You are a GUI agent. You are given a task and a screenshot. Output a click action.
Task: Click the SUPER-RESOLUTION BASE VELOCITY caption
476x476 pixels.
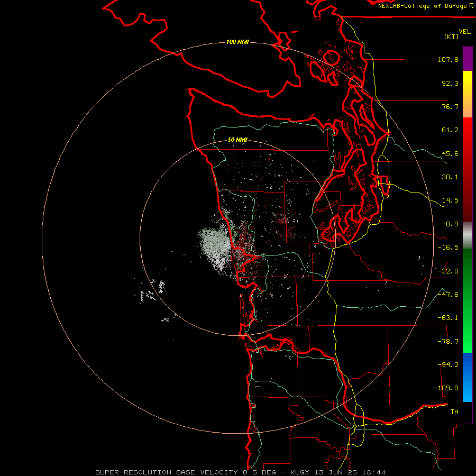[167, 472]
